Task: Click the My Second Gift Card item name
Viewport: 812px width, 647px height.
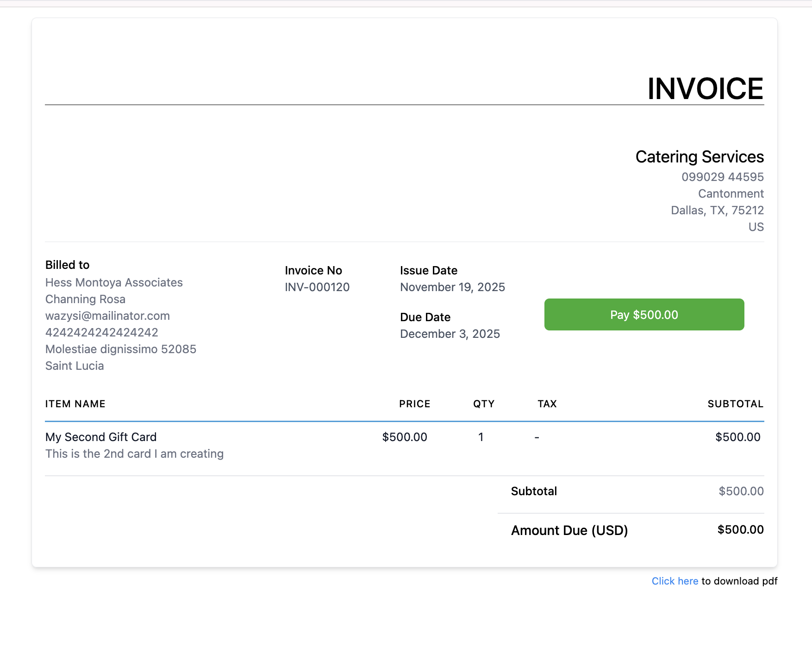Action: [101, 437]
